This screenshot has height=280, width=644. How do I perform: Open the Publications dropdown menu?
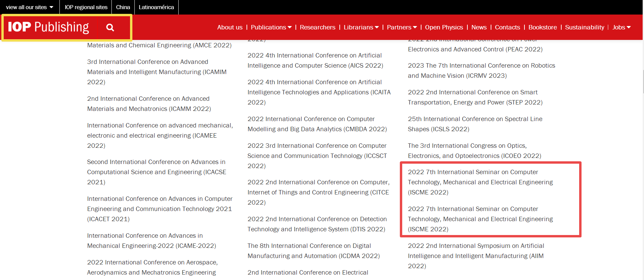271,27
